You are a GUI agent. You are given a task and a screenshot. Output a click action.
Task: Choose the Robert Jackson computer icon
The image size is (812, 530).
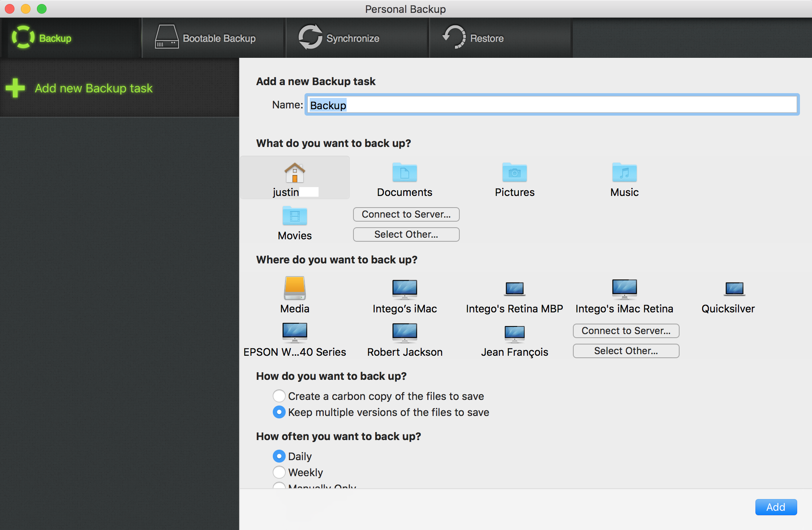click(405, 332)
